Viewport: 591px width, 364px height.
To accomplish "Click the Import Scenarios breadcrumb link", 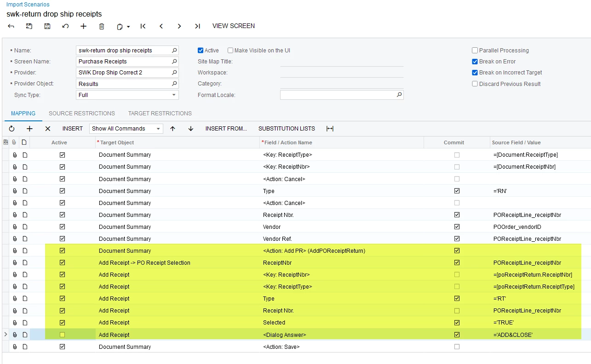I will click(x=28, y=5).
